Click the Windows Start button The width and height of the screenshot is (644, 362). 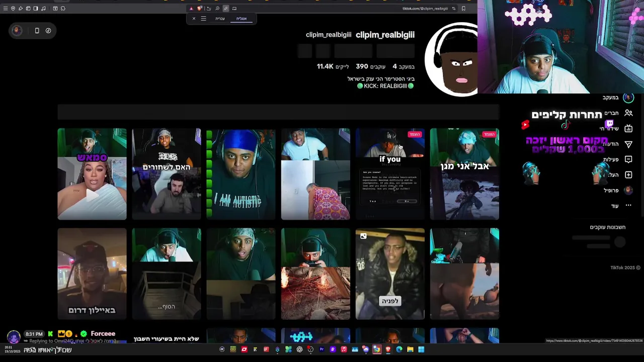(x=421, y=349)
